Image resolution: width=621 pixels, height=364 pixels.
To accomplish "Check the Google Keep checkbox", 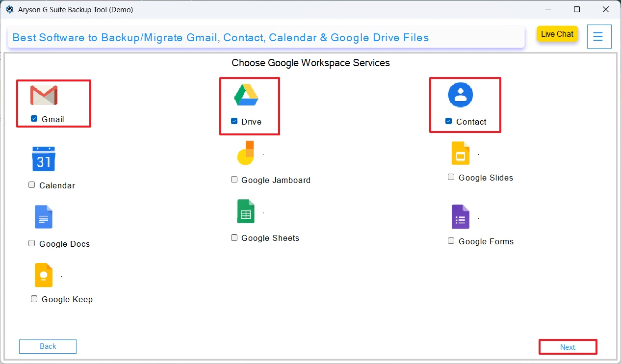I will [x=34, y=299].
